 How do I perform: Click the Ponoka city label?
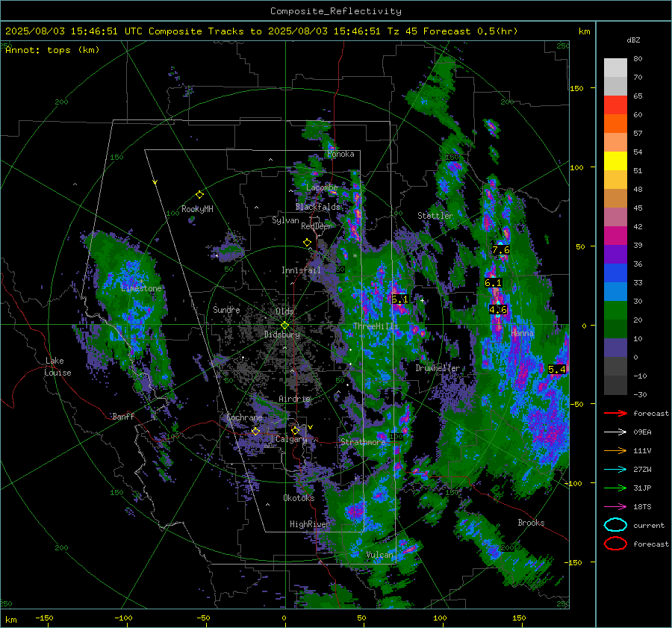(340, 154)
